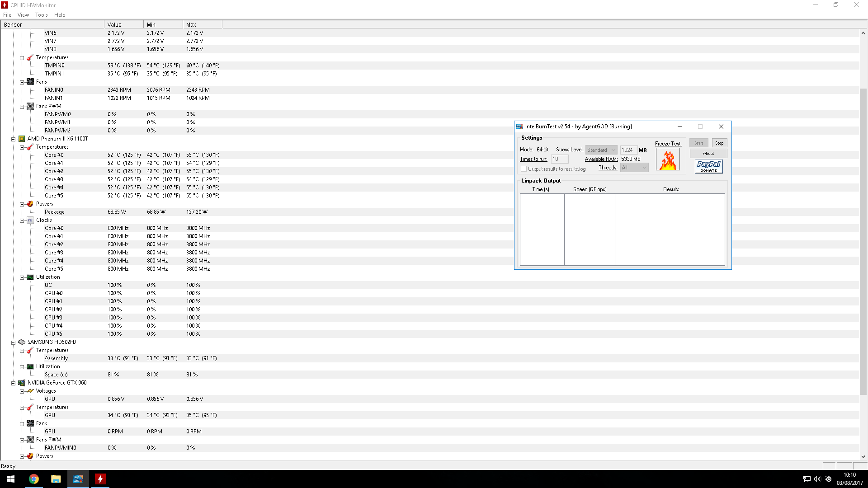Click the About button in IntelBurnTest
868x488 pixels.
click(x=708, y=154)
